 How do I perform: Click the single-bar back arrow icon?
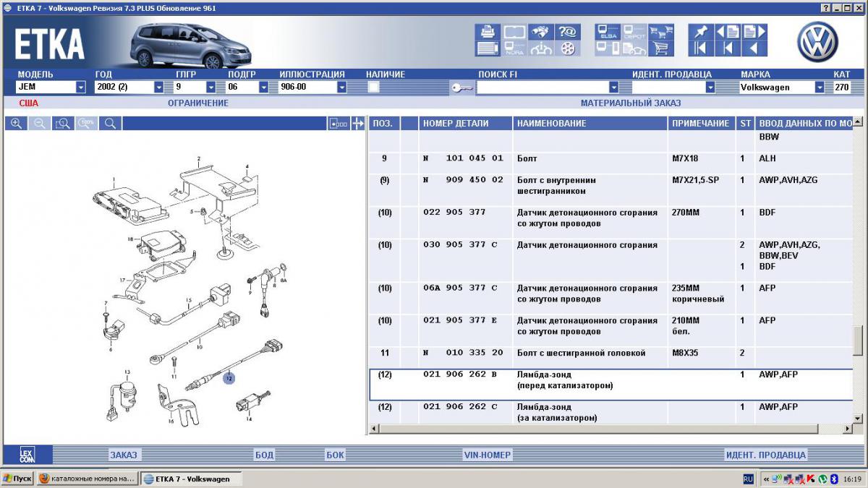point(728,48)
